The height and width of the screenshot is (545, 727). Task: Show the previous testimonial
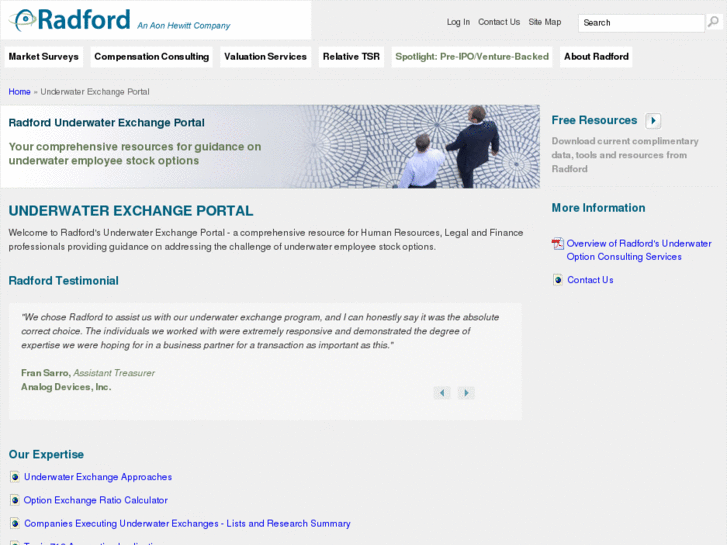442,393
